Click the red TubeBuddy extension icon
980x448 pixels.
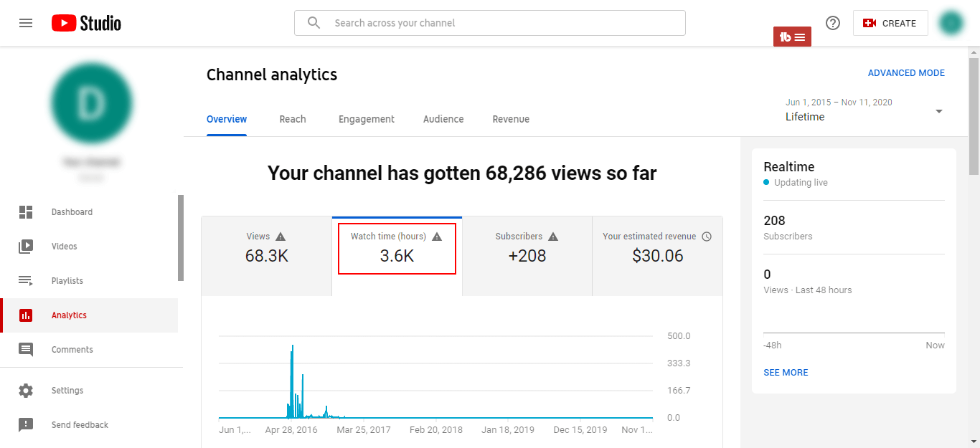click(x=792, y=37)
